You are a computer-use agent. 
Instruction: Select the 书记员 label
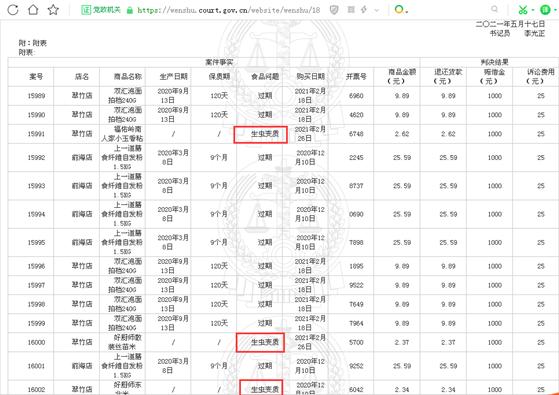pyautogui.click(x=499, y=33)
